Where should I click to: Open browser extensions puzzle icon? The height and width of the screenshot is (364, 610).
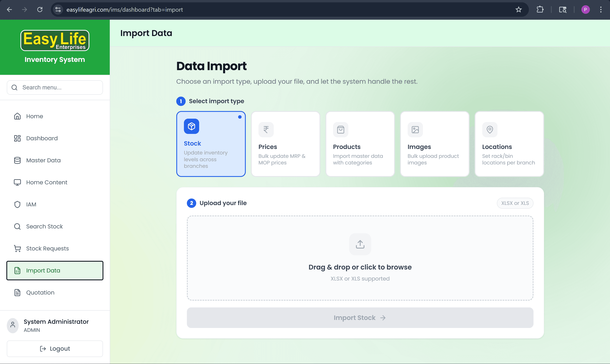point(540,10)
